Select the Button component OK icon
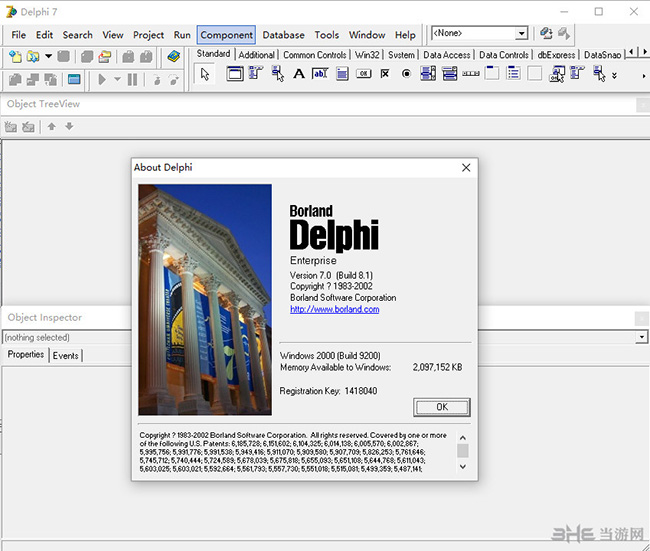 click(x=364, y=74)
